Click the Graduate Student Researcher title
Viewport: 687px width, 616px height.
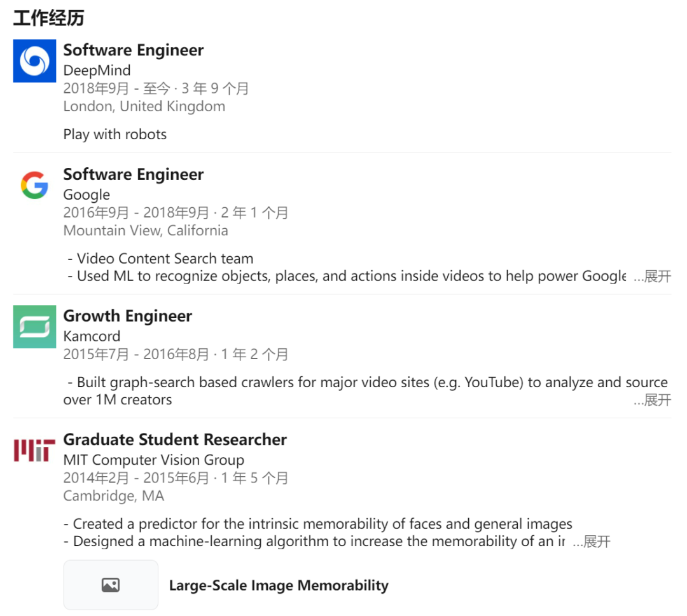point(175,439)
